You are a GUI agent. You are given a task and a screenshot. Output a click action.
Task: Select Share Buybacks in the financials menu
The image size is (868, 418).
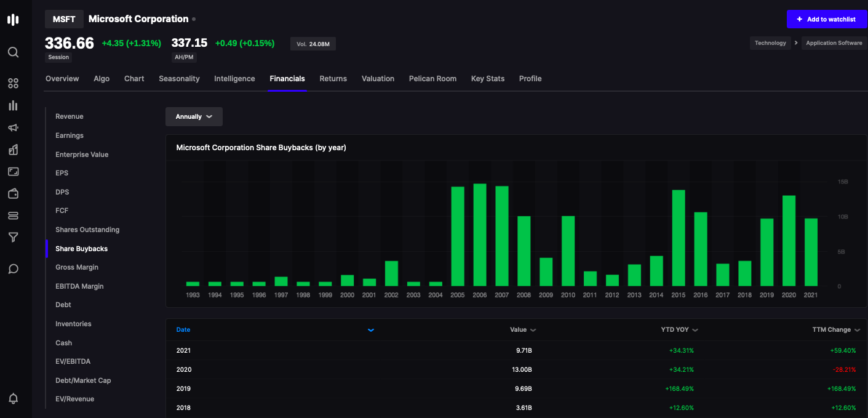click(x=81, y=249)
